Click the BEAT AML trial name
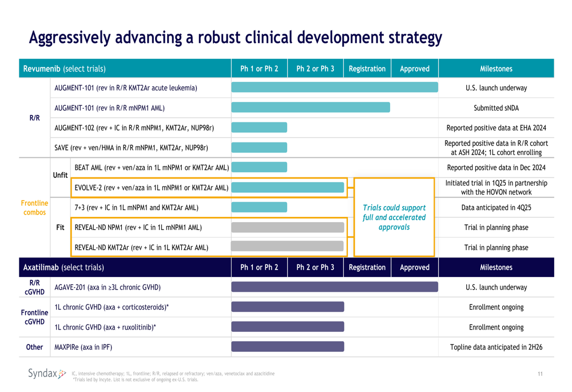This screenshot has height=392, width=572. (x=152, y=168)
